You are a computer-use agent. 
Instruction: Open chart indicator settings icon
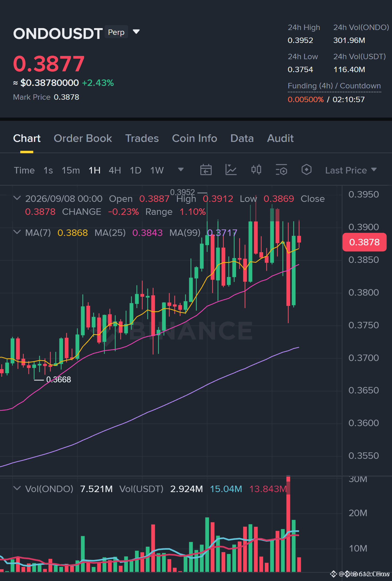click(x=281, y=170)
